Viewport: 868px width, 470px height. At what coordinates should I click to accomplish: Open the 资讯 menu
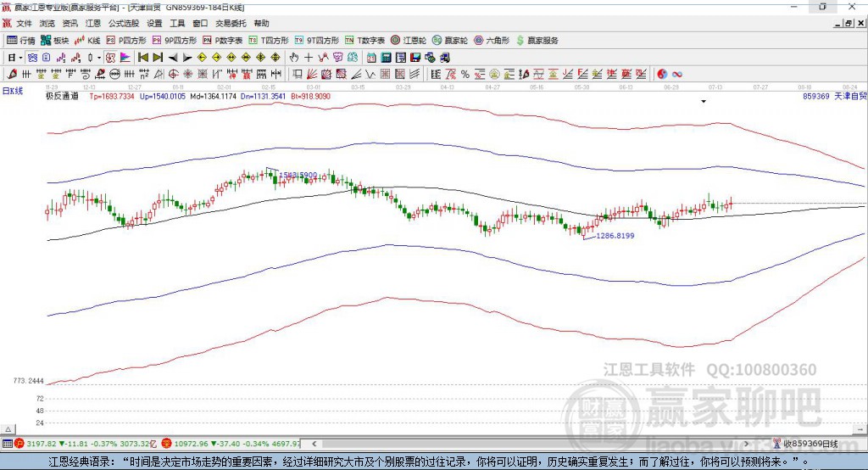[70, 23]
